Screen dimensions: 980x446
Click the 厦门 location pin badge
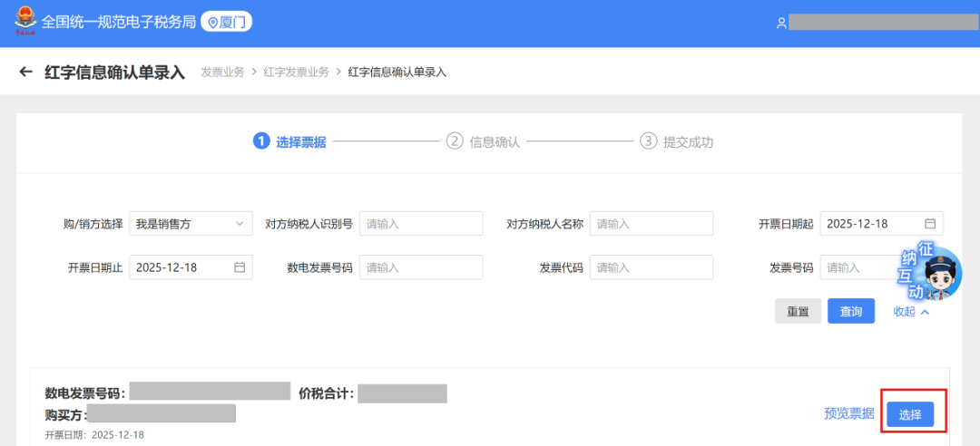tap(226, 23)
